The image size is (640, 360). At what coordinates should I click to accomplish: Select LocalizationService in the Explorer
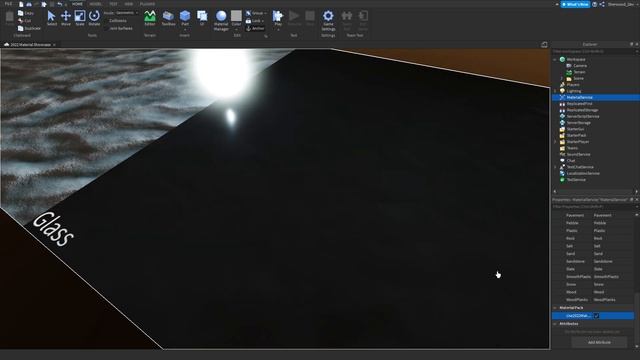(x=583, y=173)
